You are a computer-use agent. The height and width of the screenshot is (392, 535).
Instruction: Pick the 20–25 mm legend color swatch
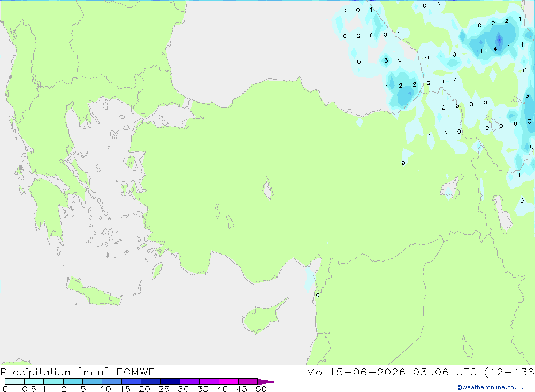coord(151,381)
